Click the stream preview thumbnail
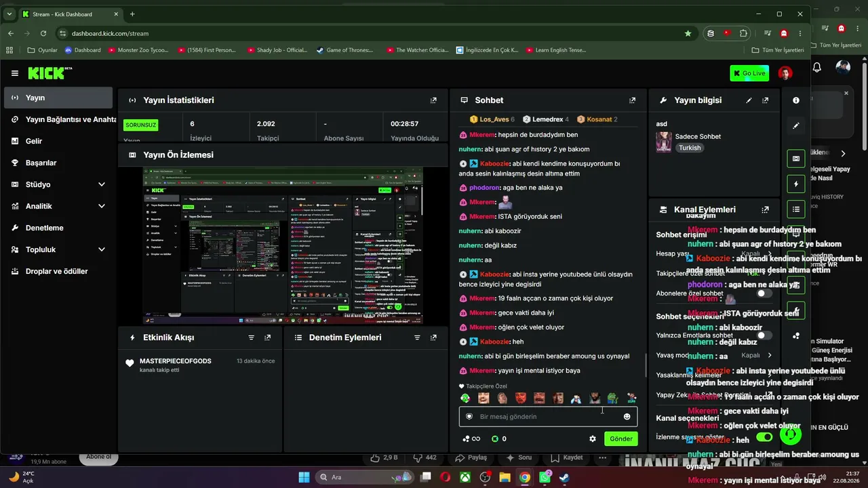The width and height of the screenshot is (868, 488). tap(283, 246)
